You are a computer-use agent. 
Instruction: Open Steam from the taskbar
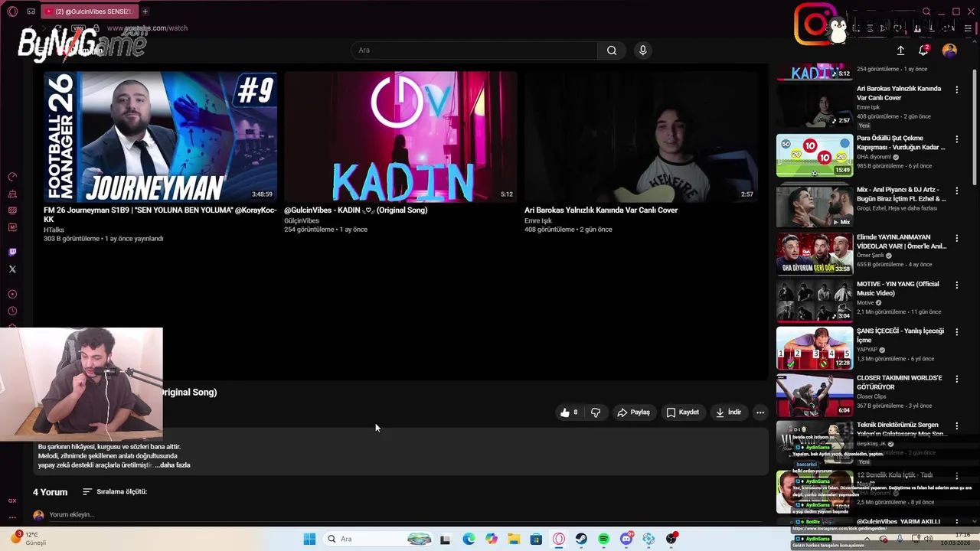click(581, 539)
